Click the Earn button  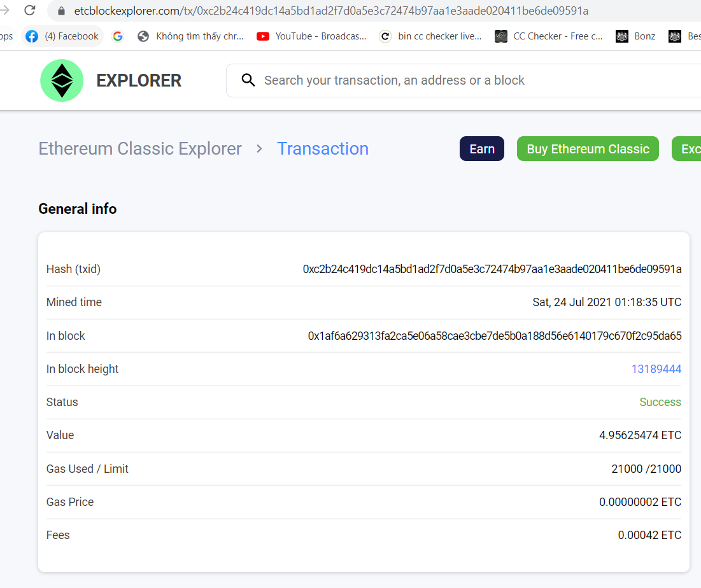pos(482,149)
